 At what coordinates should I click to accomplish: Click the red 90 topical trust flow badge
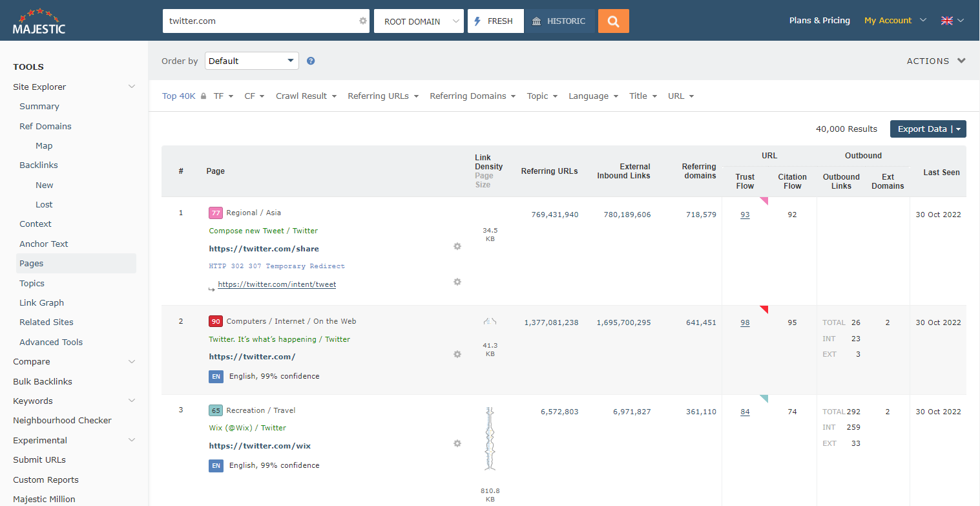point(216,321)
